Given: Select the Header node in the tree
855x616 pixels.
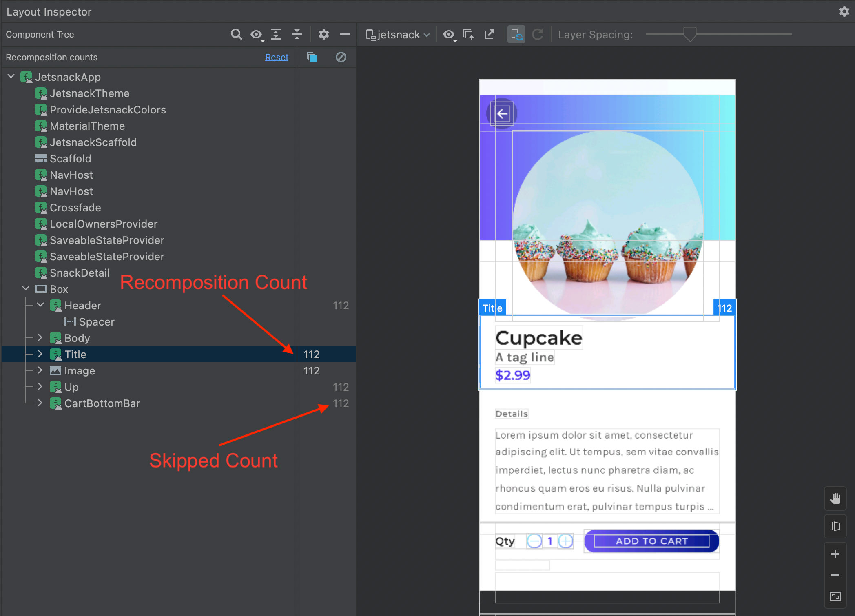Looking at the screenshot, I should (83, 305).
